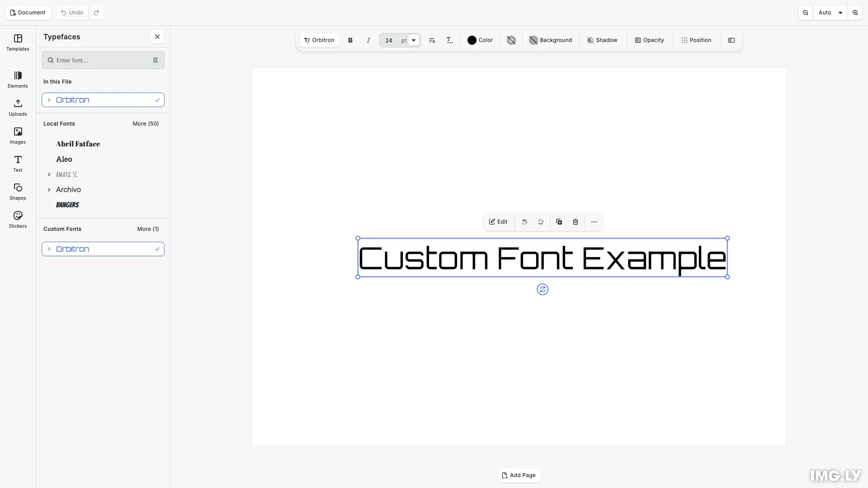Open advanced text settings icon

[x=450, y=40]
